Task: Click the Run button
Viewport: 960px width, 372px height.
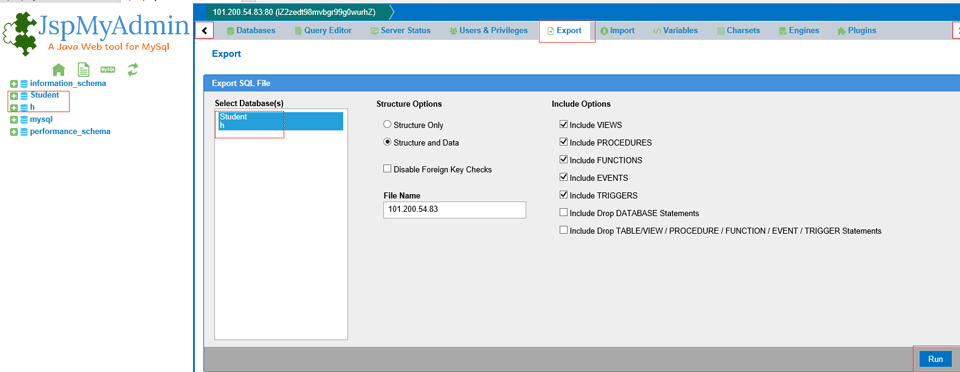Action: [935, 359]
